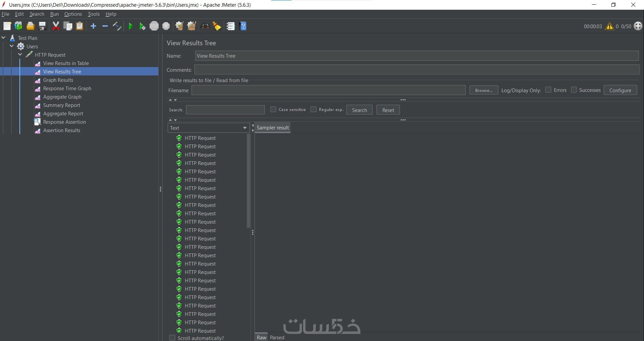Screen dimensions: 644x341
Task: Click the Cut scissors icon
Action: 56,26
